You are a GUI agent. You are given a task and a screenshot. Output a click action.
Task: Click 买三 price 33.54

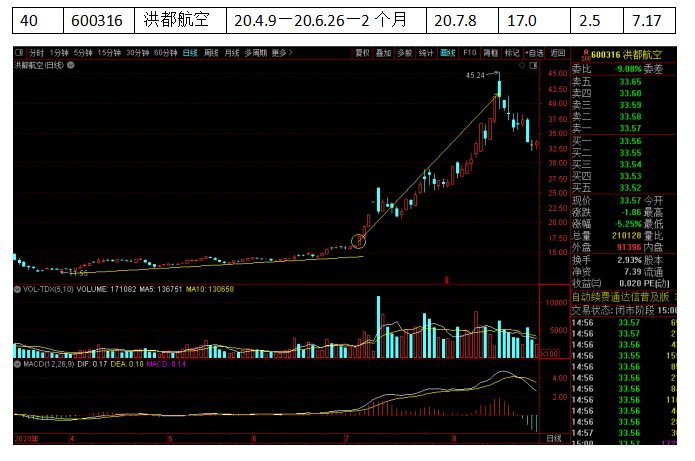point(630,164)
